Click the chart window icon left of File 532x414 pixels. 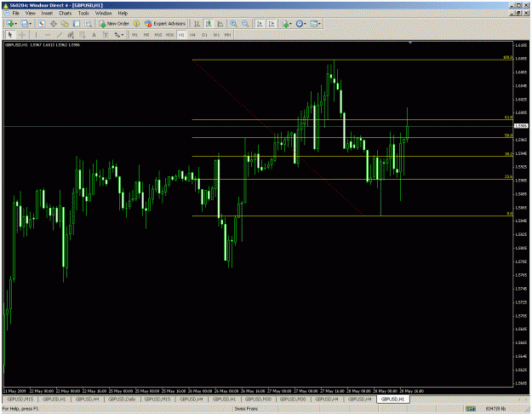pyautogui.click(x=6, y=14)
